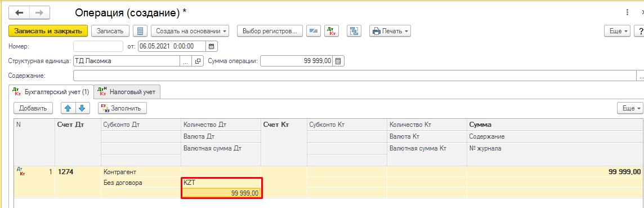The height and width of the screenshot is (208, 644).
Task: Open the Содержание selection dialog via the ellipsis button
Action: click(640, 76)
